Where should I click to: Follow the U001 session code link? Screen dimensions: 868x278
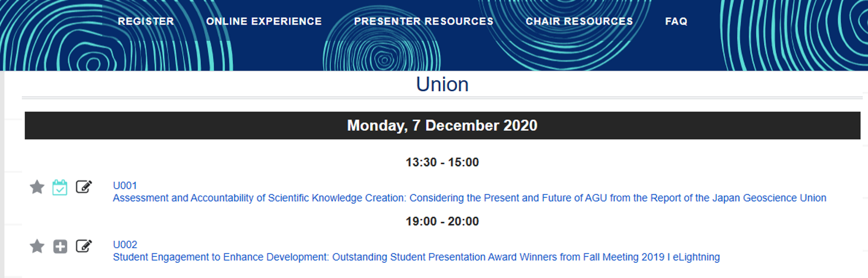[125, 186]
